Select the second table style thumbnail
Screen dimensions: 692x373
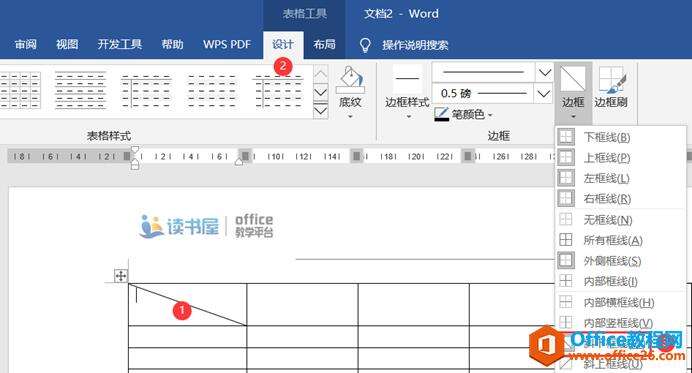[80, 90]
